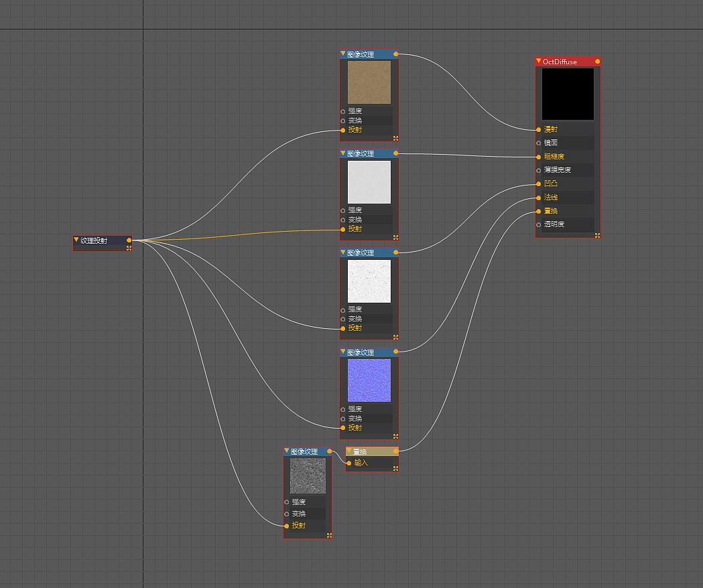
Task: Click the 漫射 input port on OctDiffuse
Action: click(538, 129)
